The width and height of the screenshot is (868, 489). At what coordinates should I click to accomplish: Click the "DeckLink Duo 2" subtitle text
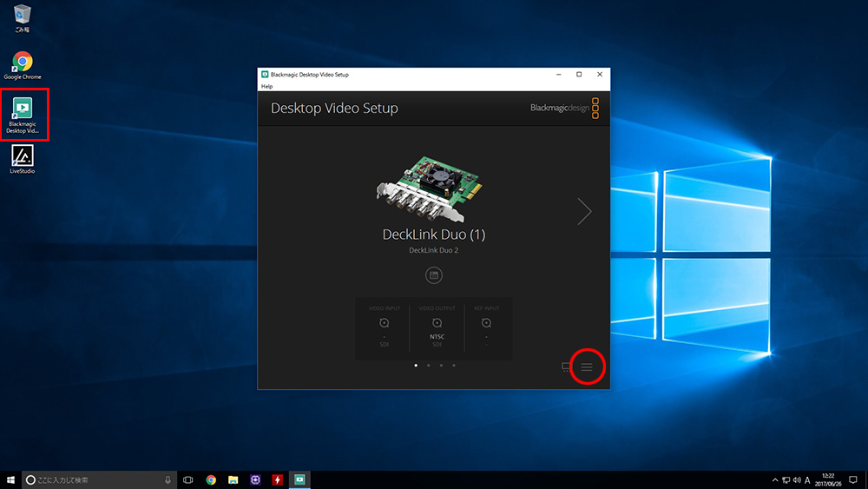tap(433, 250)
